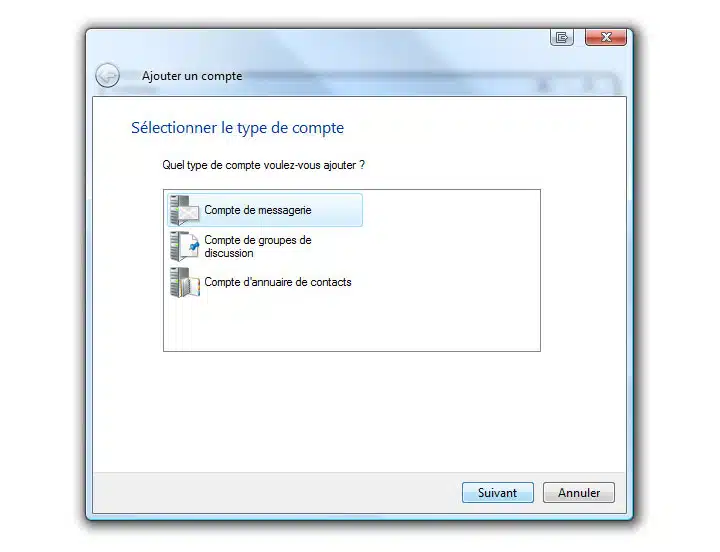The image size is (720, 552).
Task: Click the Ajouter un compte title text
Action: click(192, 76)
